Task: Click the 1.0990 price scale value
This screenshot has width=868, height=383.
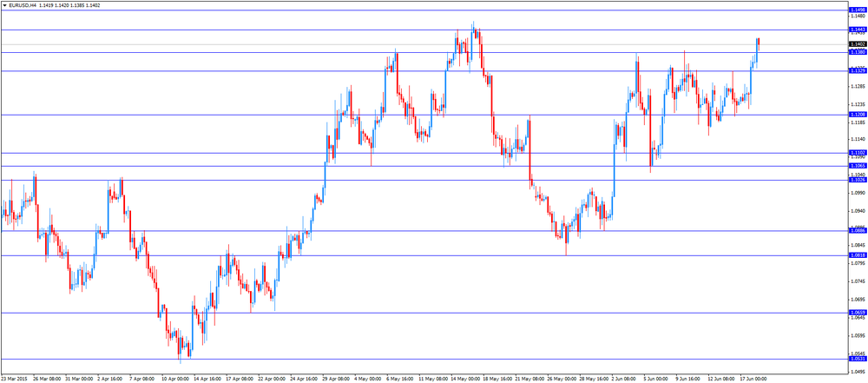Action: 857,193
